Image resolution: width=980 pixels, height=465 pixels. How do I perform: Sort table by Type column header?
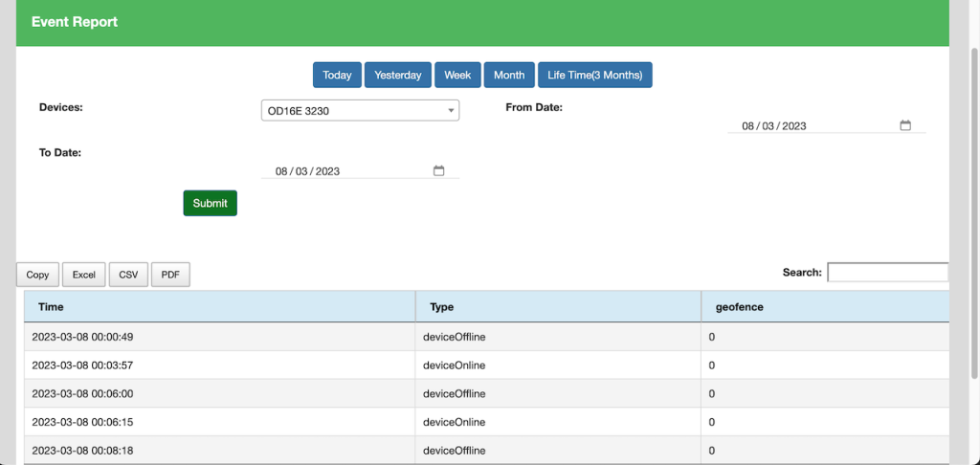pos(559,307)
